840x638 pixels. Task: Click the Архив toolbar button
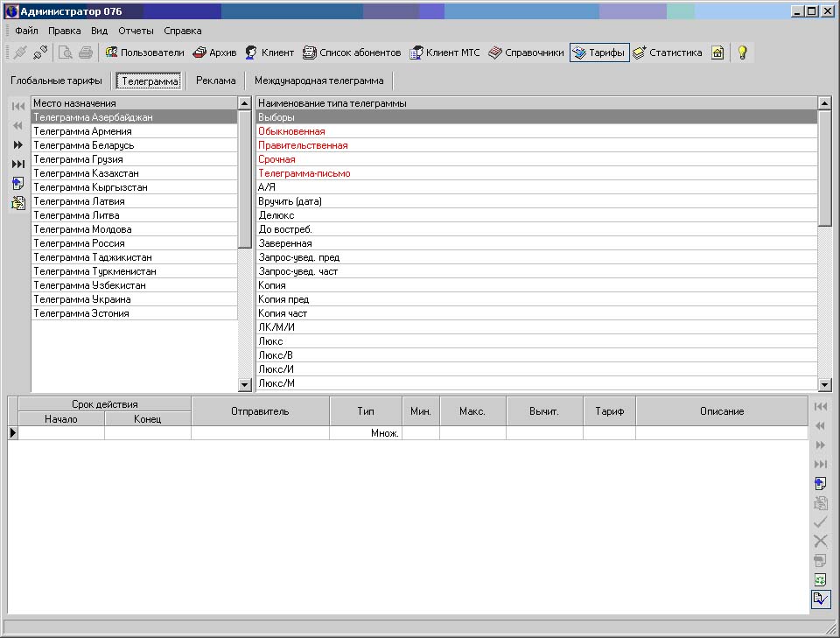tap(214, 53)
